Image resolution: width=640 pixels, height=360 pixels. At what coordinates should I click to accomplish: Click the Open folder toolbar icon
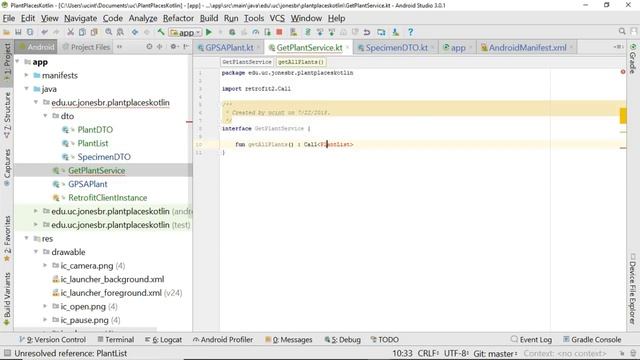(7, 32)
